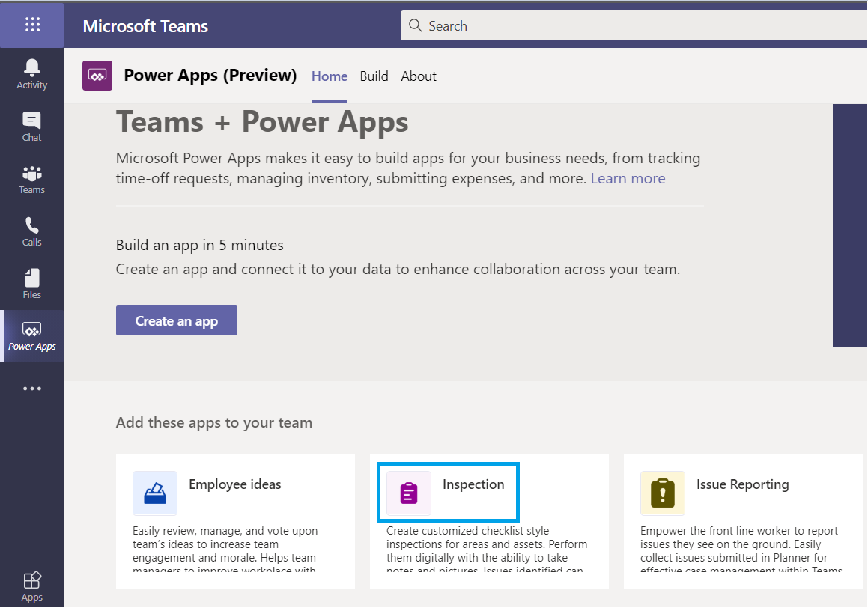Open the About tab

coord(419,76)
